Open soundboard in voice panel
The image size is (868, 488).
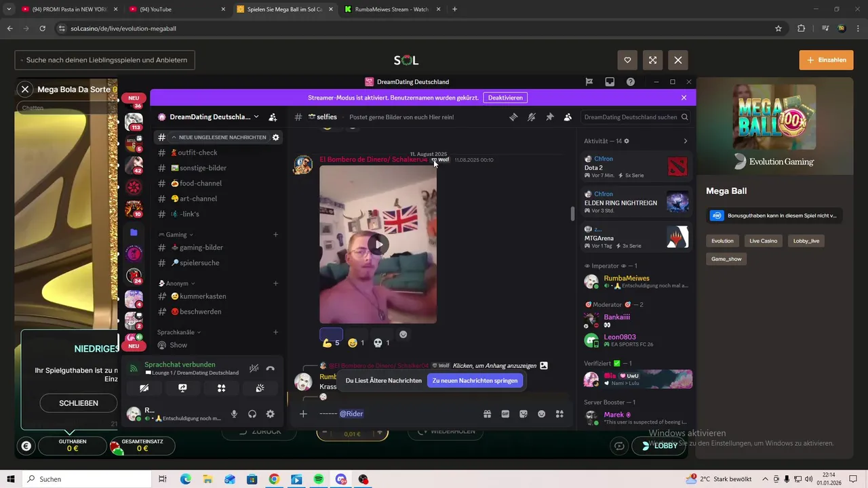click(260, 388)
